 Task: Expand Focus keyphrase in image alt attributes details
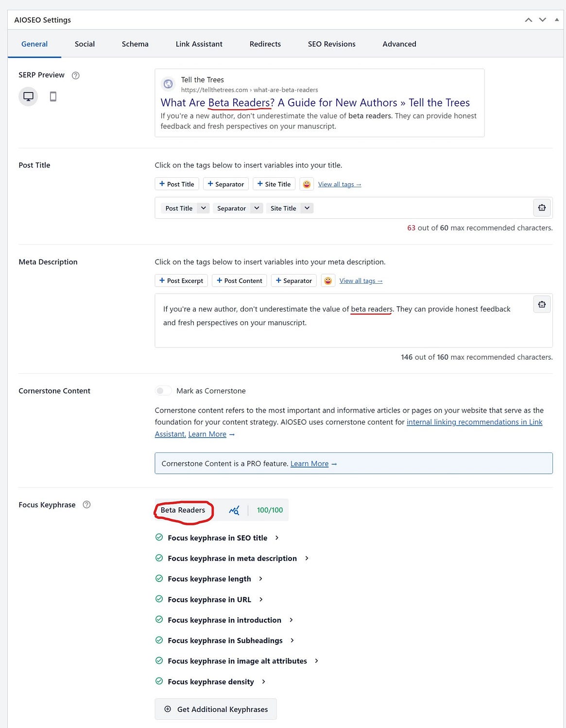click(x=317, y=661)
